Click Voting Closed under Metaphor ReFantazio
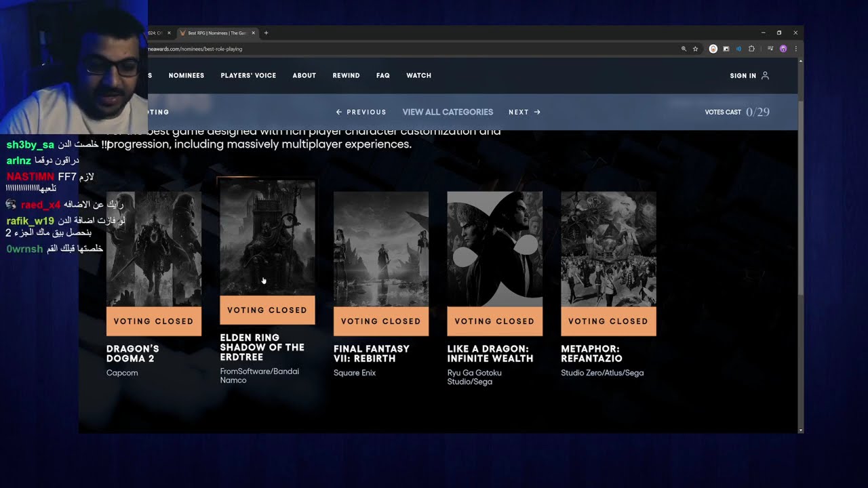The image size is (868, 488). (608, 321)
